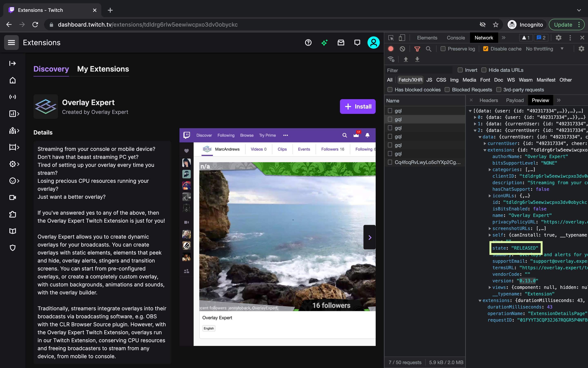This screenshot has height=368, width=588.
Task: Check Has blocked cookies checkbox
Action: coord(390,90)
